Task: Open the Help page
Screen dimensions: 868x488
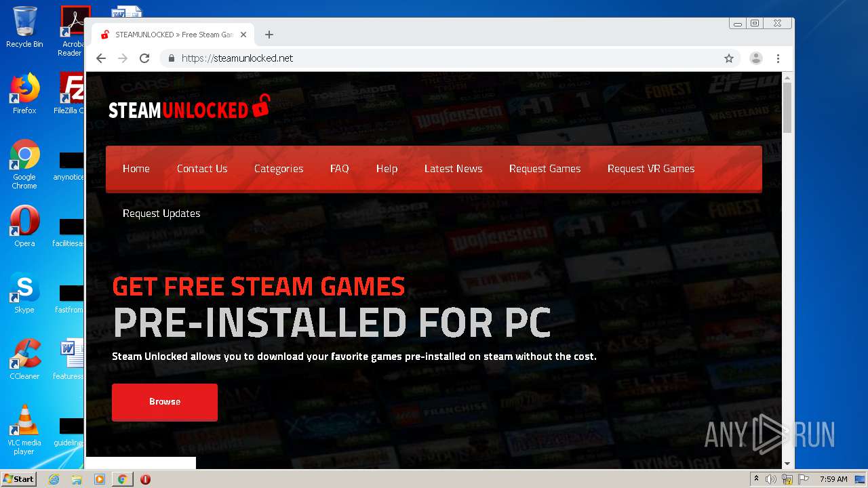Action: point(387,169)
